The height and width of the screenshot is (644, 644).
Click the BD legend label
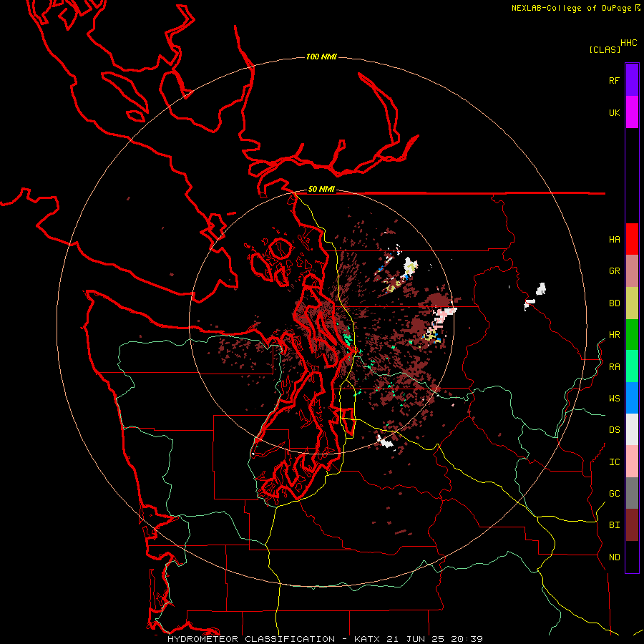coord(614,303)
